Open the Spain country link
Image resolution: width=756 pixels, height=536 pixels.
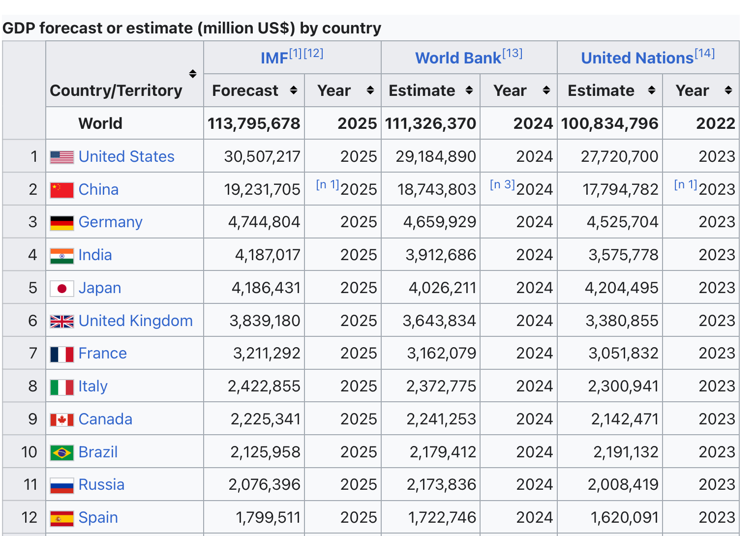[x=98, y=517]
